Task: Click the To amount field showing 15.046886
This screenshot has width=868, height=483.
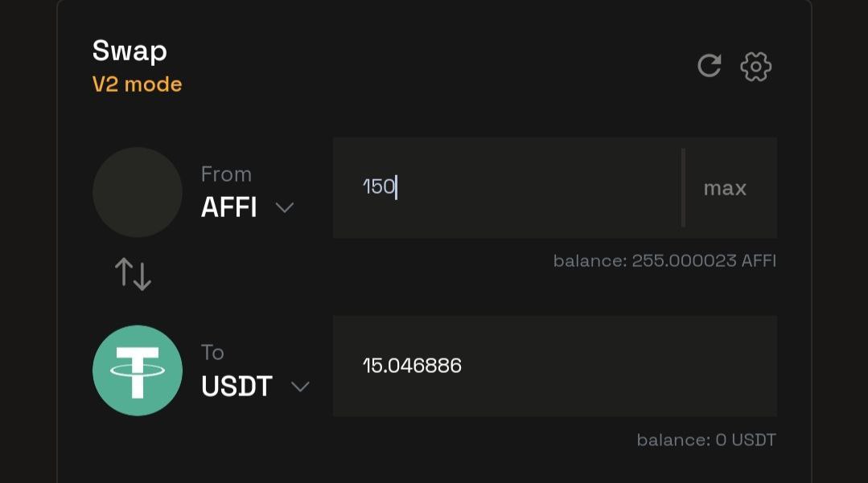Action: pos(555,366)
